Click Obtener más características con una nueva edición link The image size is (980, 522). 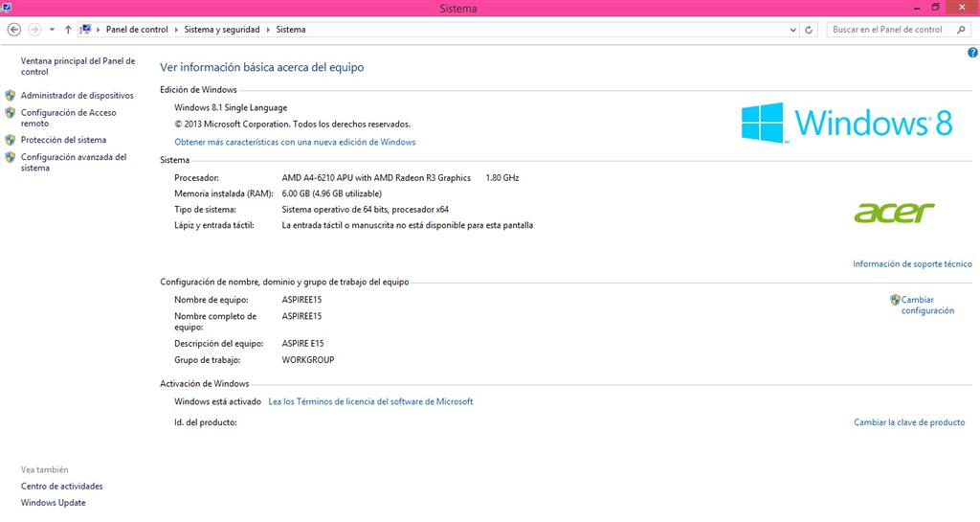pyautogui.click(x=295, y=142)
